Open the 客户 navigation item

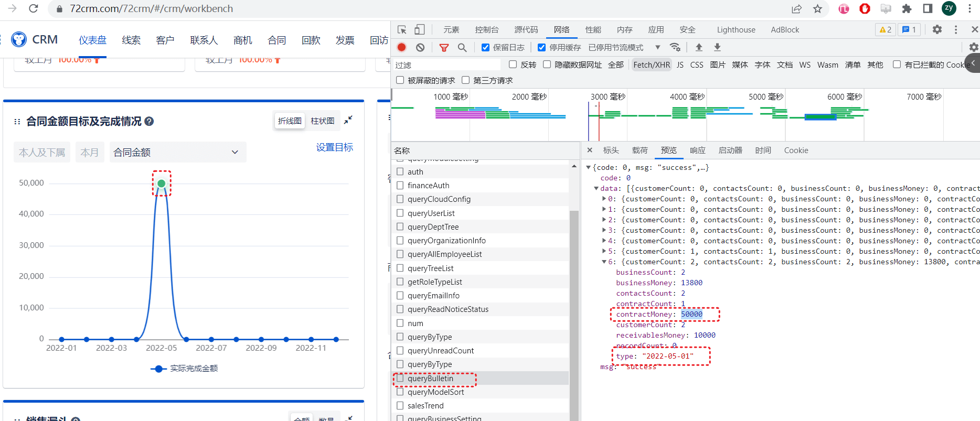click(165, 40)
